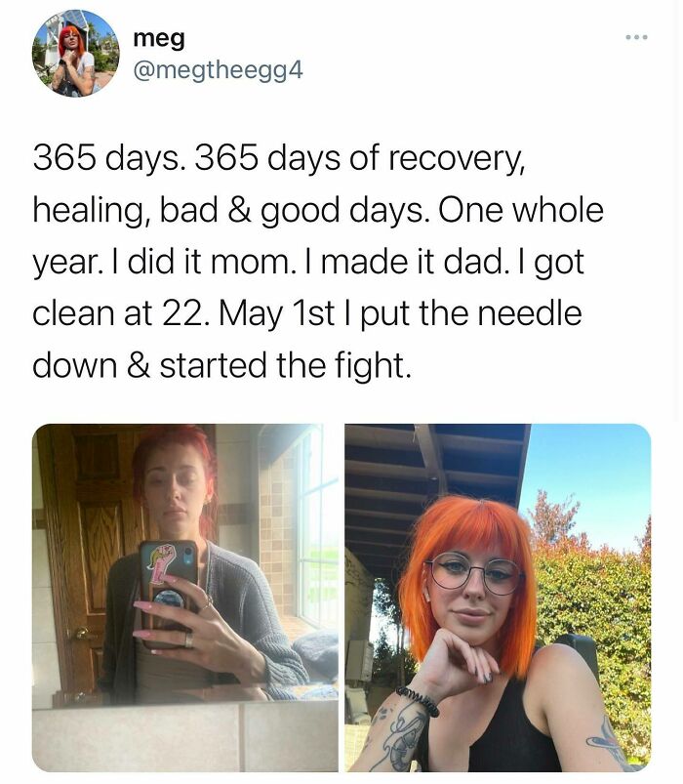Image resolution: width=683 pixels, height=784 pixels.
Task: Click the words "started the fight."
Action: click(x=286, y=365)
